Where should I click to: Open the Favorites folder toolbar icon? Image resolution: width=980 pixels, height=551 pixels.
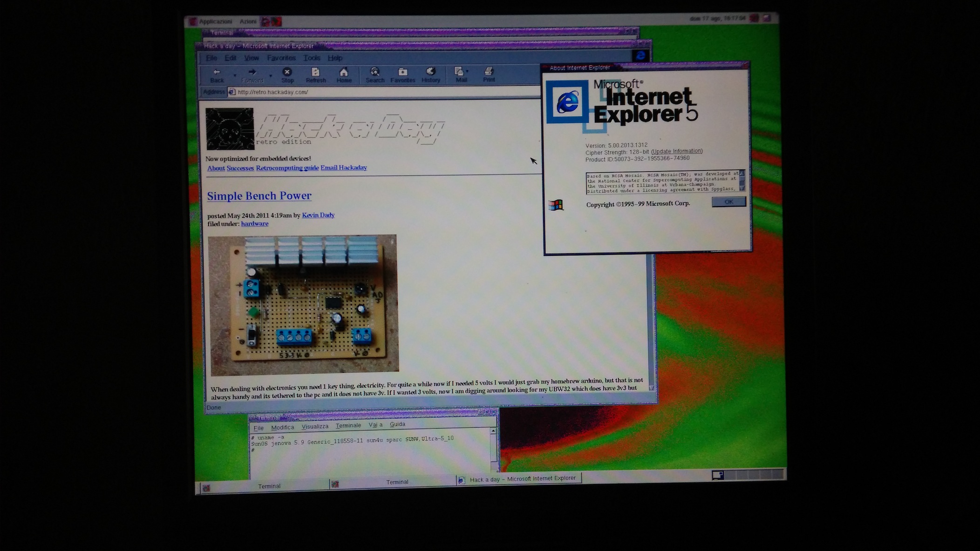pyautogui.click(x=402, y=72)
